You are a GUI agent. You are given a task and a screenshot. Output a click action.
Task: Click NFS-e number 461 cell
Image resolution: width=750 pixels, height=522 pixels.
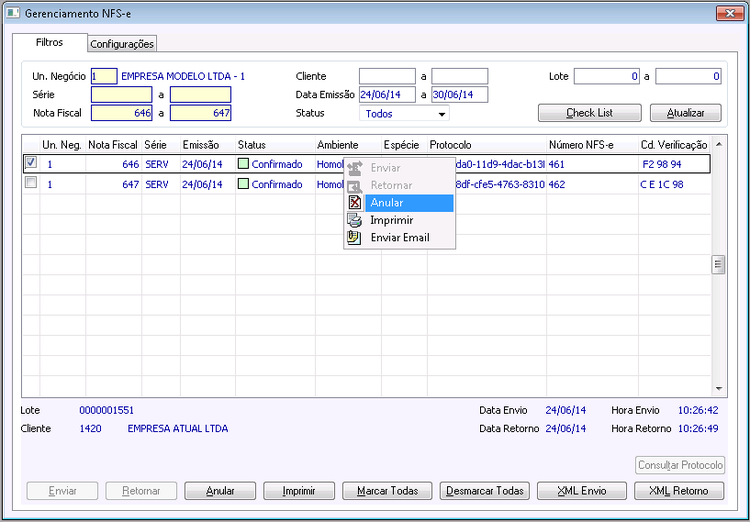tap(592, 165)
